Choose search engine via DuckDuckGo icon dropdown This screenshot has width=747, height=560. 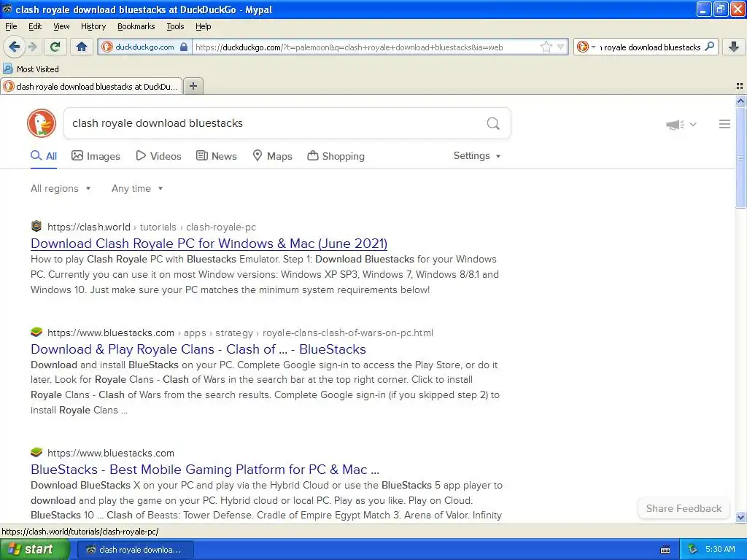tap(586, 47)
